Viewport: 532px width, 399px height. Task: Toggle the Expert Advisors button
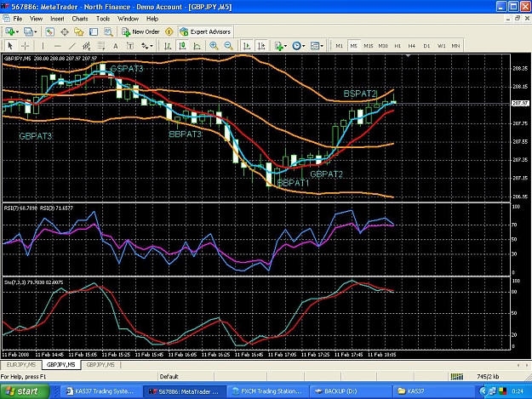(205, 31)
